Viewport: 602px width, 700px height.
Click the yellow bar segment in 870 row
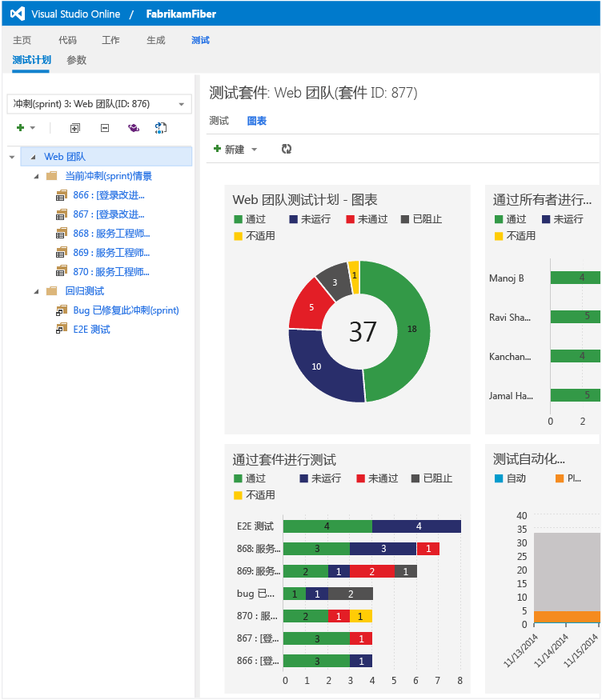tap(361, 617)
